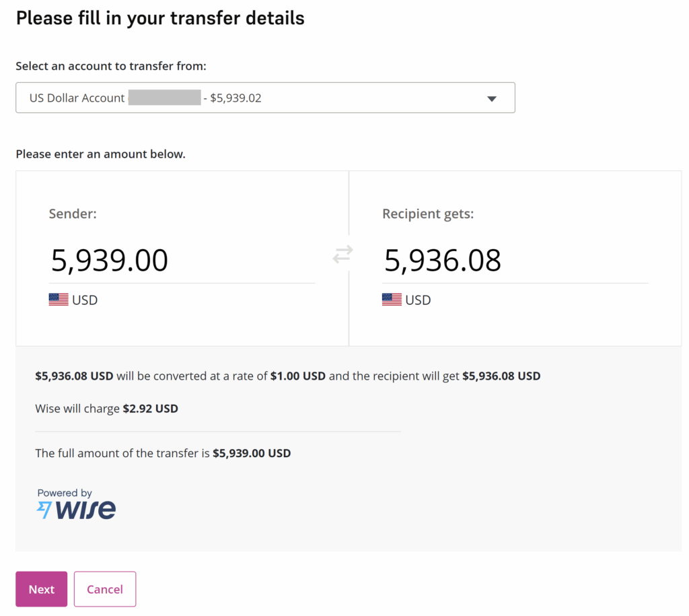Click the US flag under Sender amount
Viewport: 689px width, 616px height.
point(59,300)
